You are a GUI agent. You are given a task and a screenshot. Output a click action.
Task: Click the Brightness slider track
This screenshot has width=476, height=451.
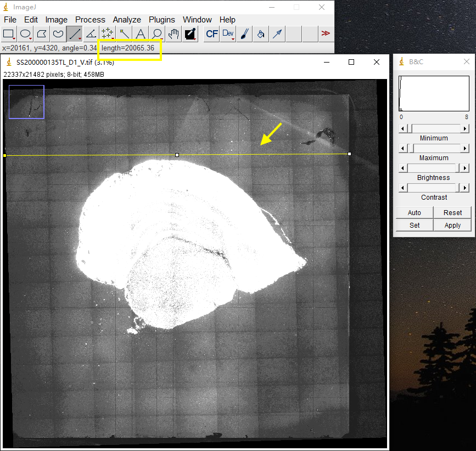tap(434, 168)
